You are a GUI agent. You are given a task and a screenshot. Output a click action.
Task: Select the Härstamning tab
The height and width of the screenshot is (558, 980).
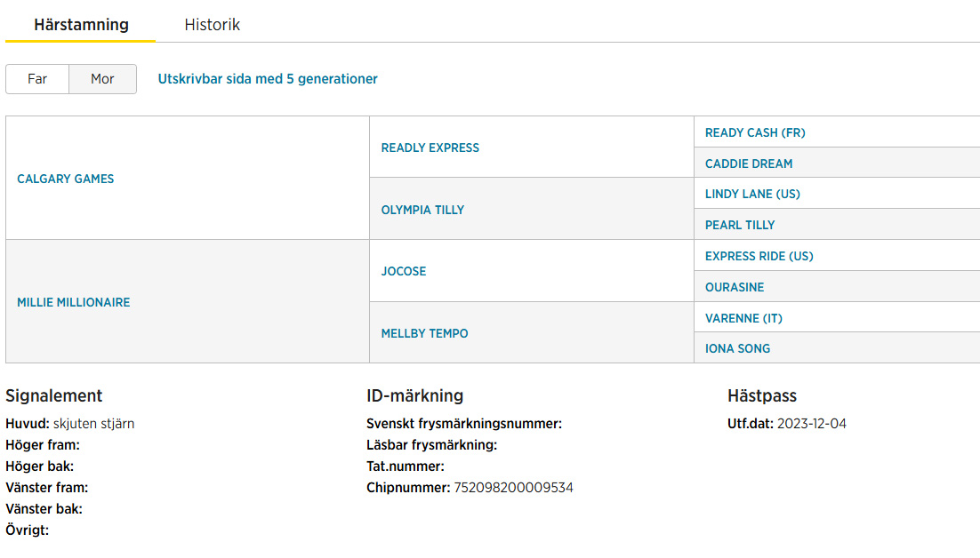coord(81,25)
